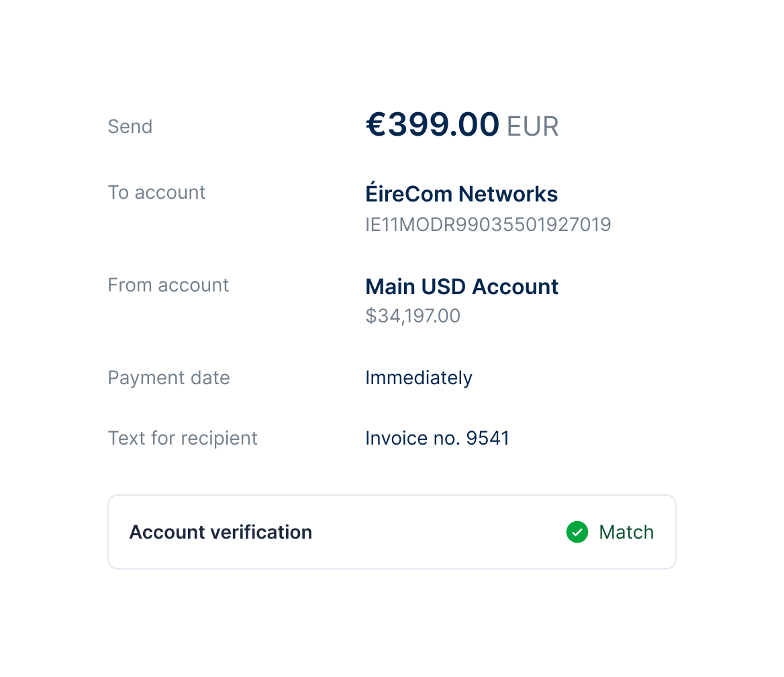The height and width of the screenshot is (677, 784).
Task: Click the $34,197.00 account balance
Action: point(413,316)
